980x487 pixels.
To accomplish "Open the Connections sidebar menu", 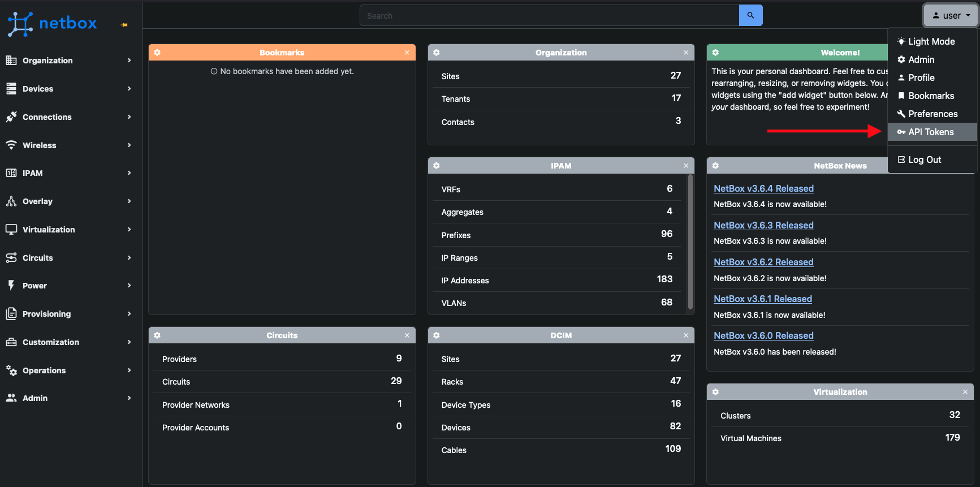I will 71,117.
